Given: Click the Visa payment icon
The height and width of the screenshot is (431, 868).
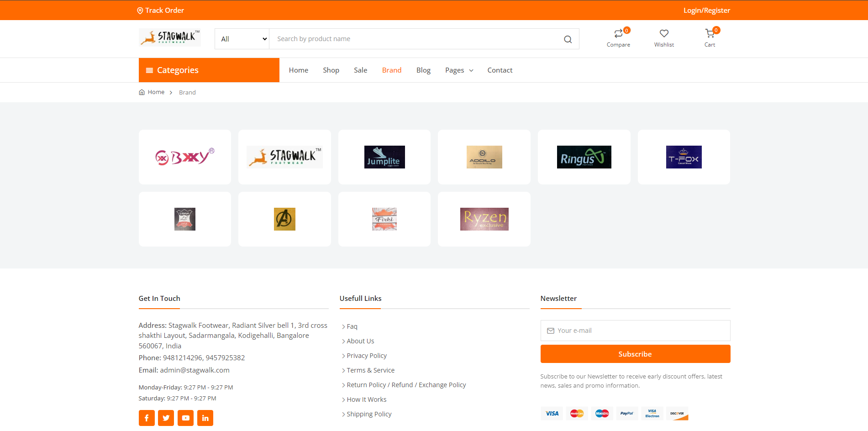Looking at the screenshot, I should click(x=552, y=414).
